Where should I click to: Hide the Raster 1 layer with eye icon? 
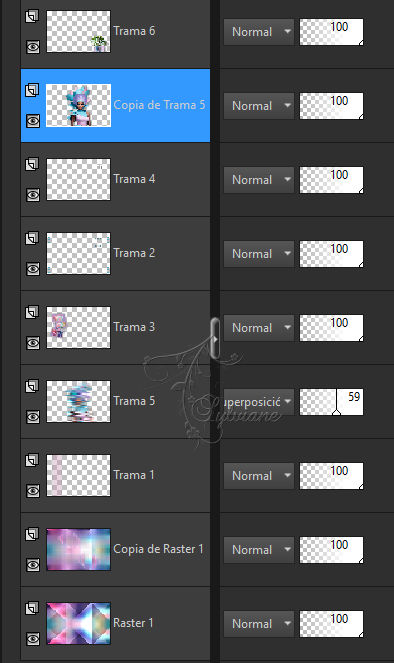coord(33,639)
